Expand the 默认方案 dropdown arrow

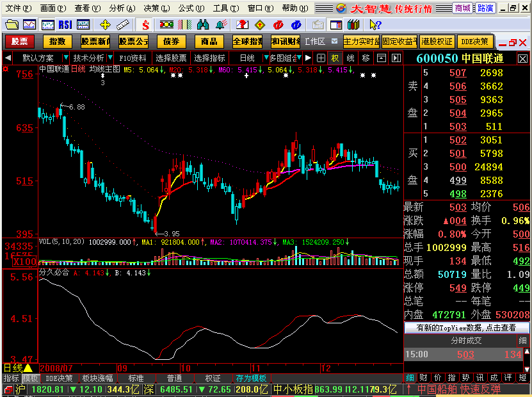point(66,58)
